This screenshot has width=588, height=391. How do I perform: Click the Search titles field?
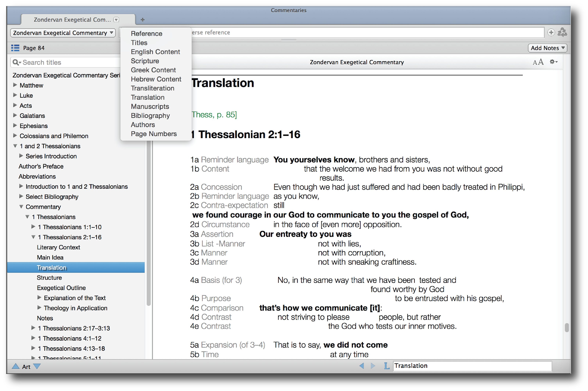(65, 62)
